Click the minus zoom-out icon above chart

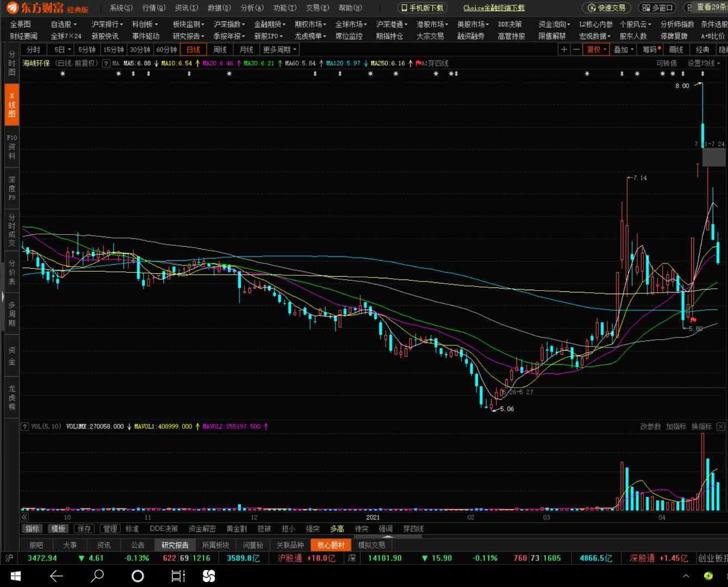click(576, 49)
